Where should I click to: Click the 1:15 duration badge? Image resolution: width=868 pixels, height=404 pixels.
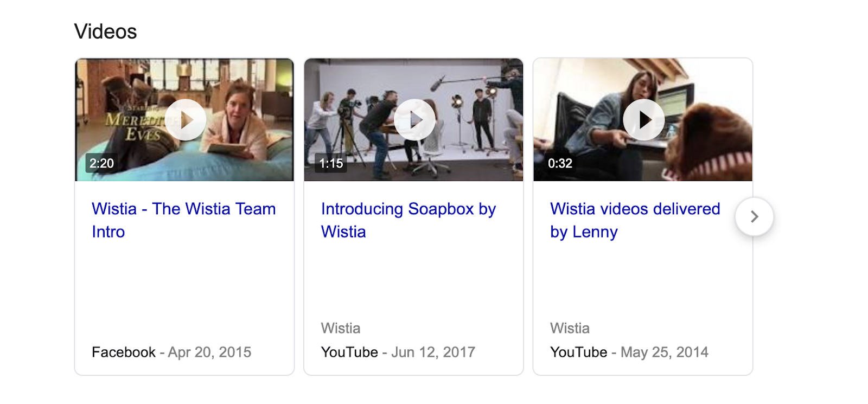[x=331, y=163]
